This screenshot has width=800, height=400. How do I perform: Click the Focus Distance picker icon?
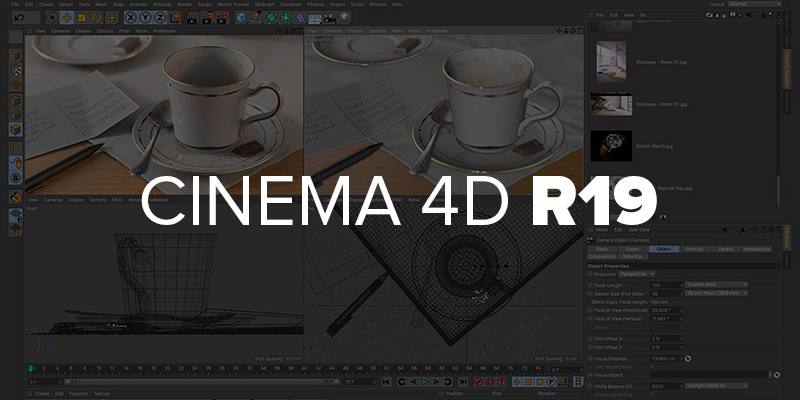[688, 359]
